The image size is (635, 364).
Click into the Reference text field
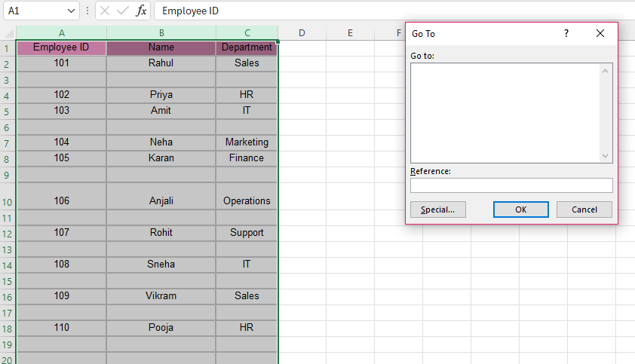click(x=511, y=185)
